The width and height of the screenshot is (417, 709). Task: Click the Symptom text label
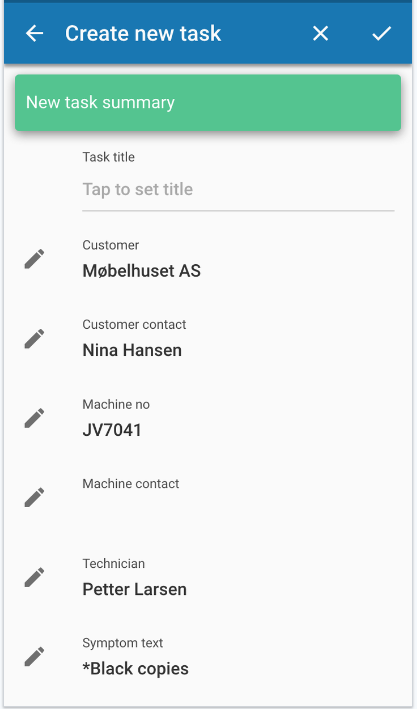tap(123, 643)
